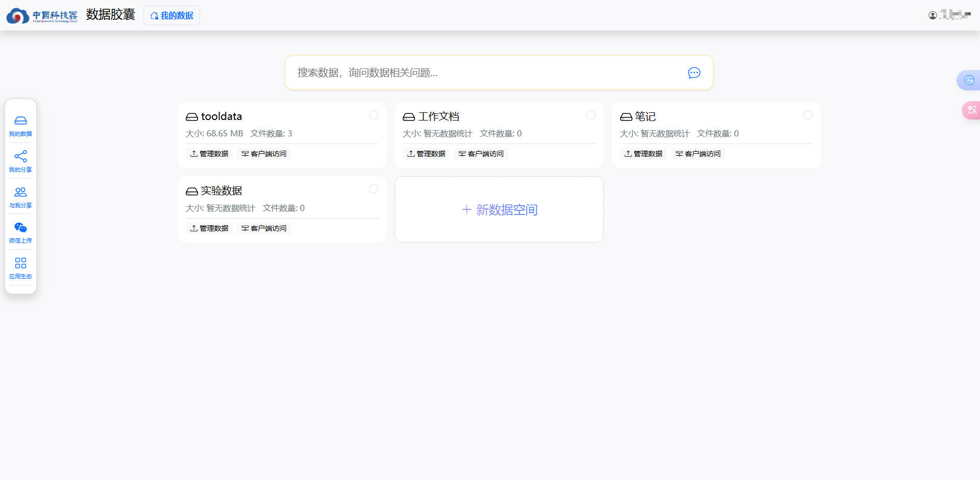This screenshot has width=980, height=480.
Task: Select the 工作文档 space radio button
Action: point(591,115)
